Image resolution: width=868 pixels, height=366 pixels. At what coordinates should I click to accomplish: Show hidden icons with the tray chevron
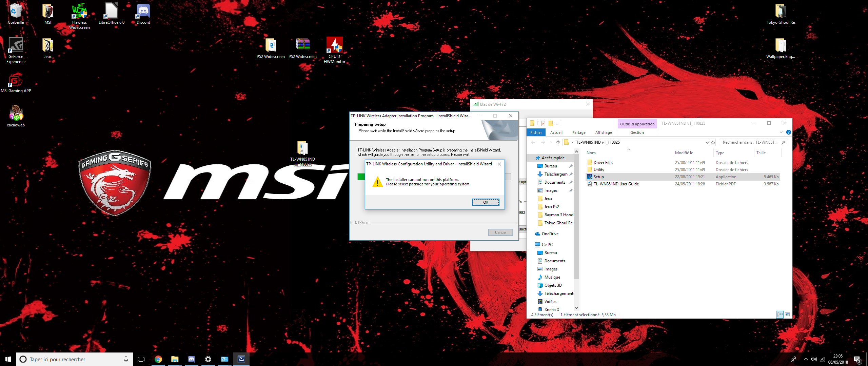pyautogui.click(x=806, y=360)
